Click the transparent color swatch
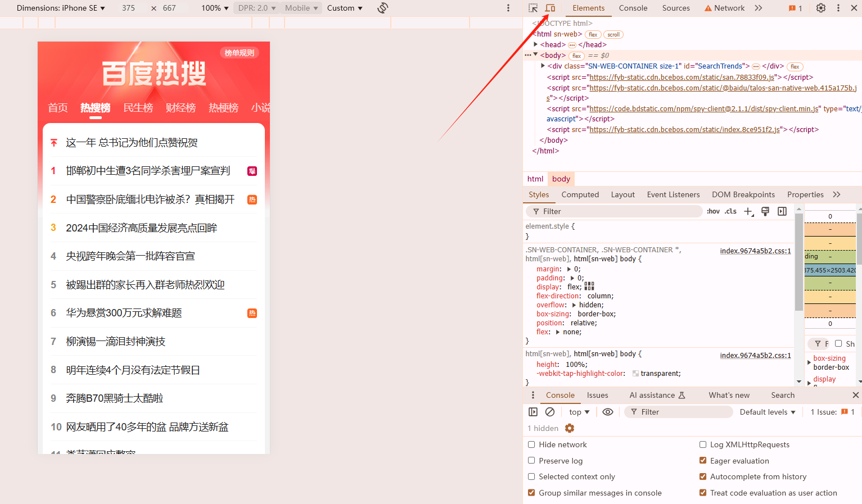 635,374
